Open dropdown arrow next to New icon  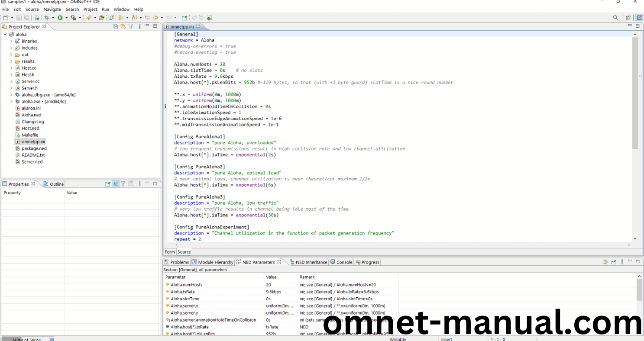pyautogui.click(x=12, y=18)
